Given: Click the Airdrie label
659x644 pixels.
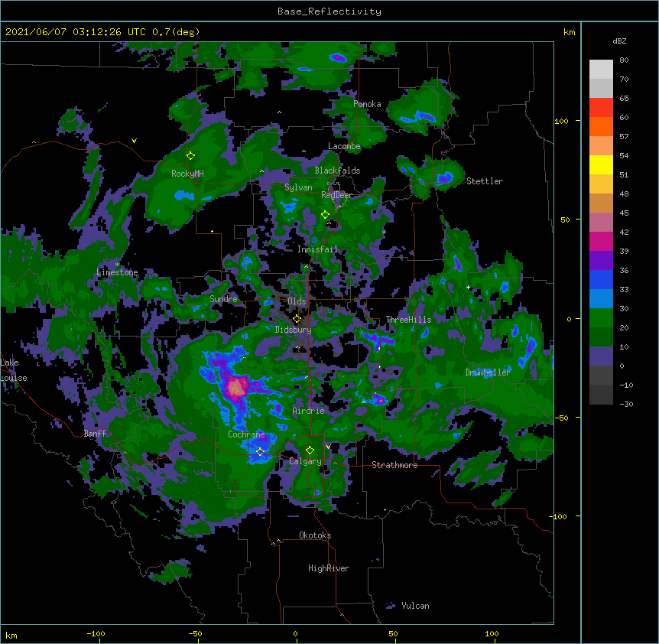Looking at the screenshot, I should (x=308, y=411).
